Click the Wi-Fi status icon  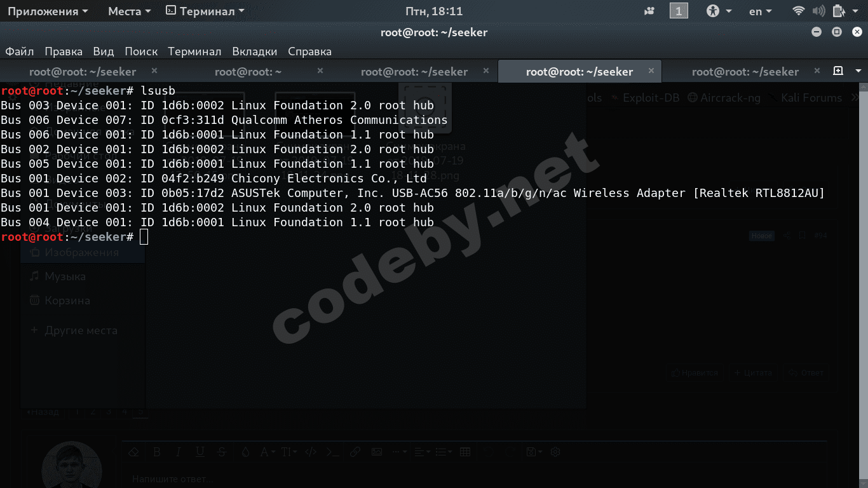[799, 11]
